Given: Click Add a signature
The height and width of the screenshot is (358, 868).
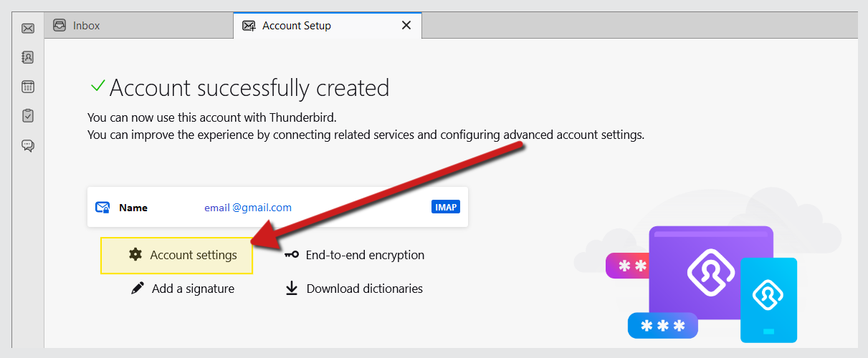Looking at the screenshot, I should point(183,289).
